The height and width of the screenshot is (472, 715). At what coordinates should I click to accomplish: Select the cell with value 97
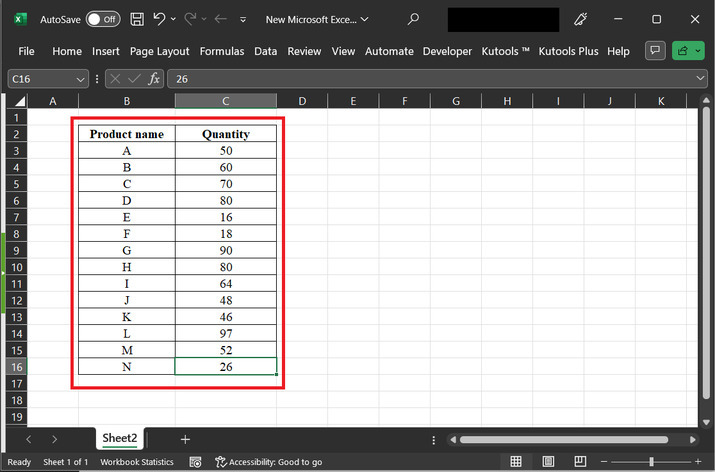pos(226,333)
